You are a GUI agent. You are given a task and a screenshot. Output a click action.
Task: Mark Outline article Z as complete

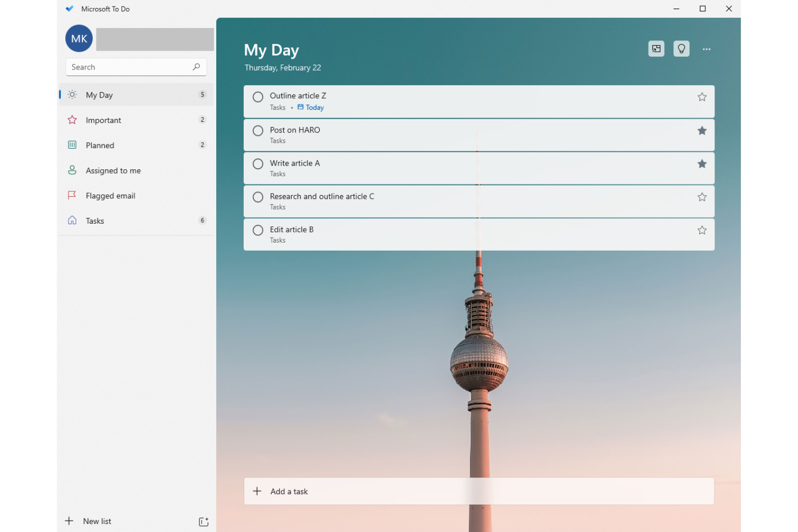(258, 97)
